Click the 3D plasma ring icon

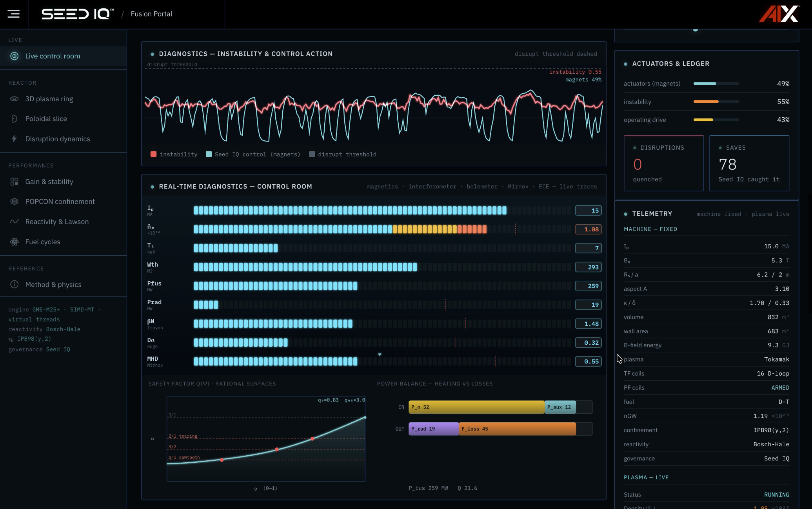[x=15, y=99]
